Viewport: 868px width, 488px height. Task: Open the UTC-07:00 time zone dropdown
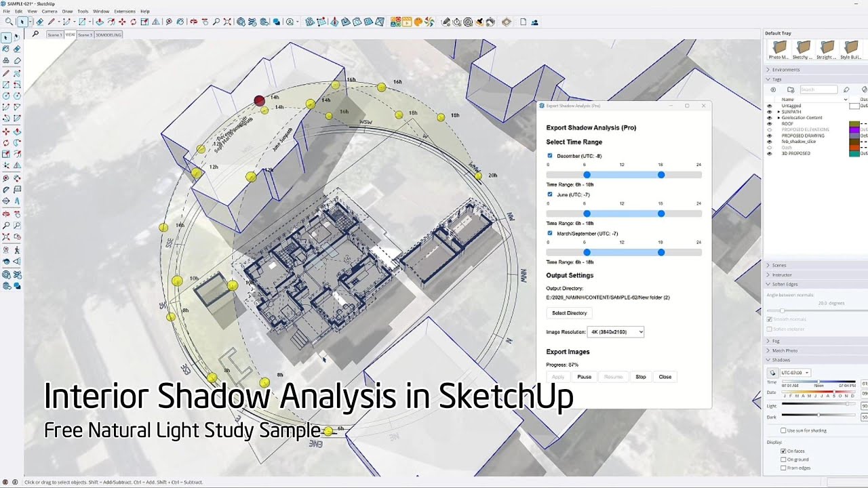tap(795, 373)
